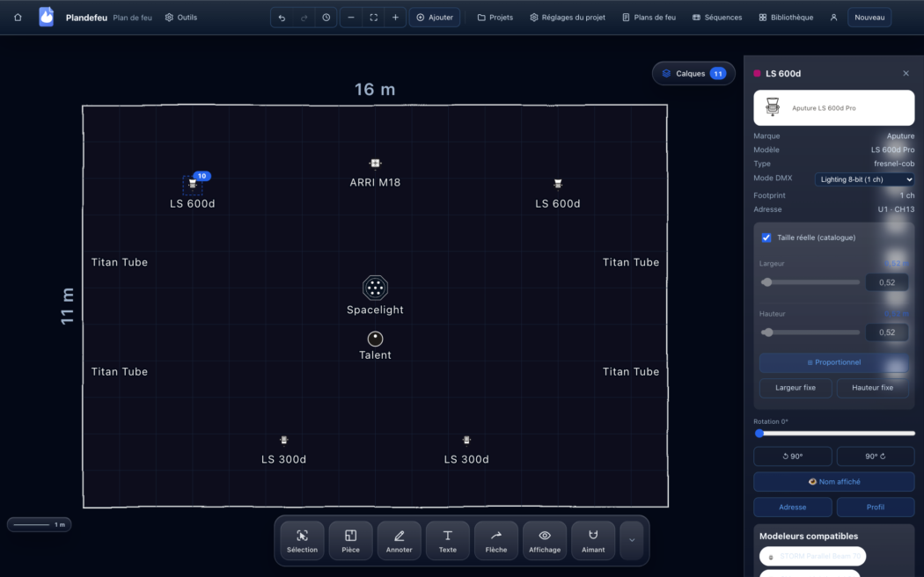Select the LS 300d fixture above its left label
924x577 pixels.
click(x=284, y=441)
